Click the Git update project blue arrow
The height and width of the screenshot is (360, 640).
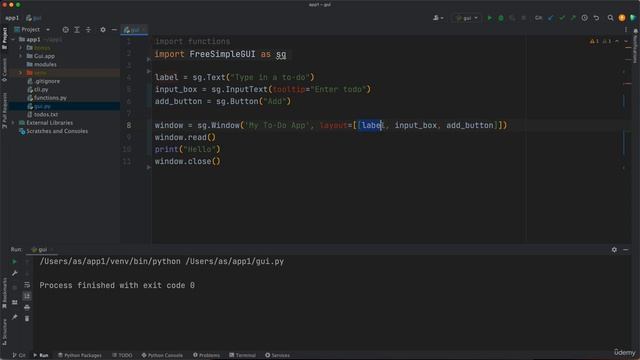pyautogui.click(x=551, y=18)
